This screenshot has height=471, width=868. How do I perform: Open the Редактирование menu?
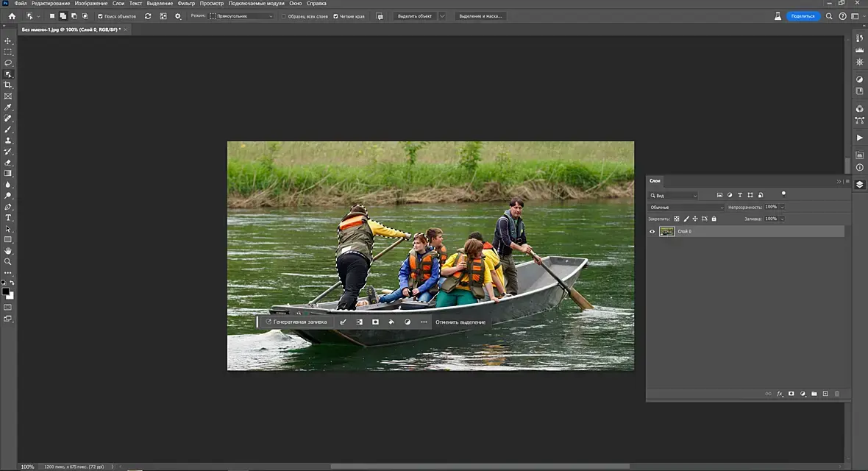[51, 4]
